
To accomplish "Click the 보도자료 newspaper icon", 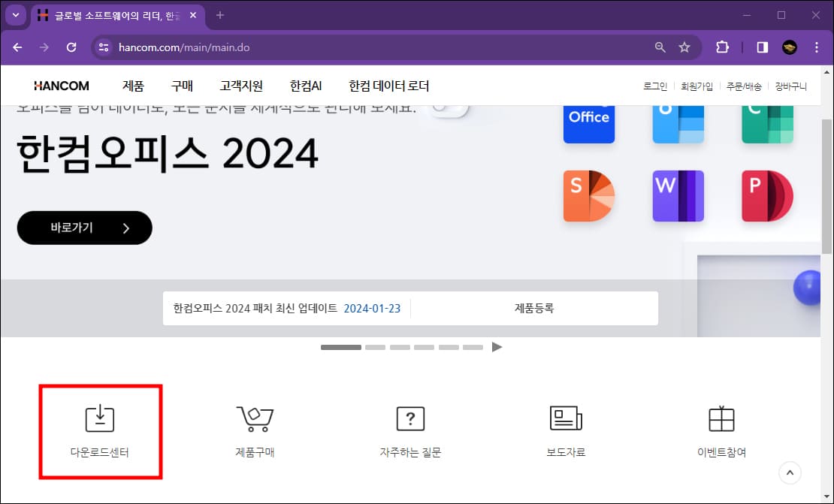I will click(x=567, y=418).
